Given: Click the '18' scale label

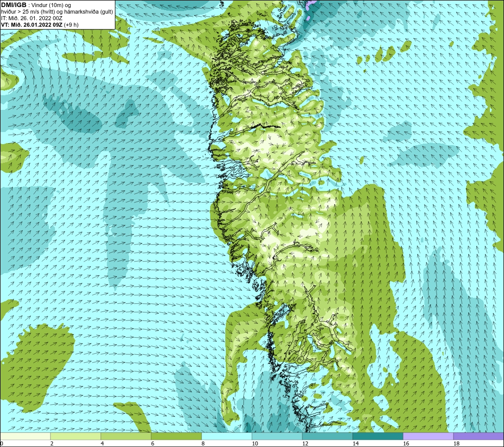Looking at the screenshot, I should point(457,444).
